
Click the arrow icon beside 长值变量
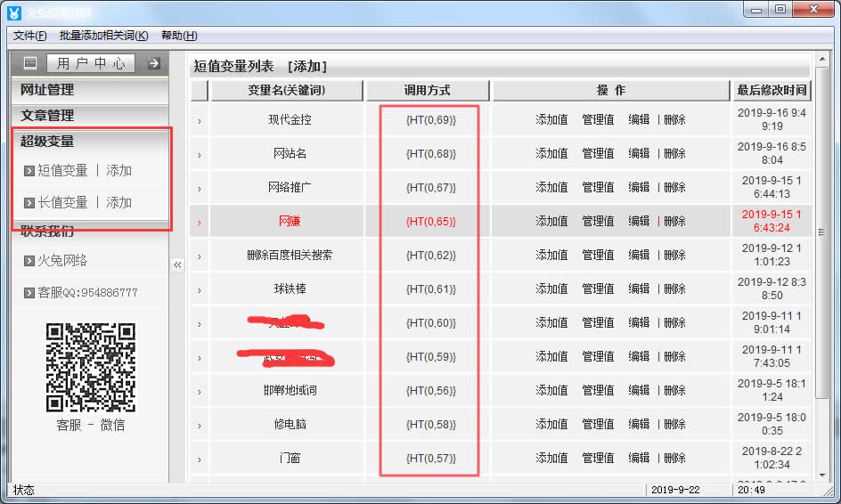click(x=29, y=203)
